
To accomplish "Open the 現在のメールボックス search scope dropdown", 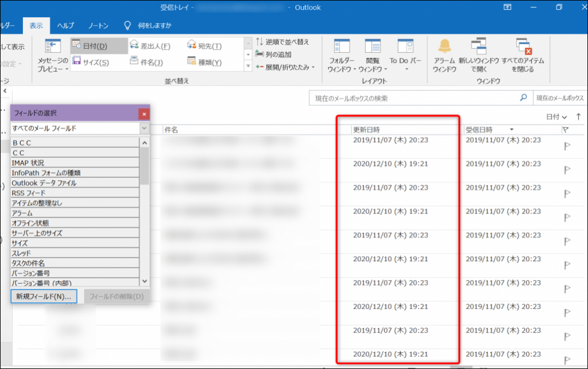I will pos(560,98).
